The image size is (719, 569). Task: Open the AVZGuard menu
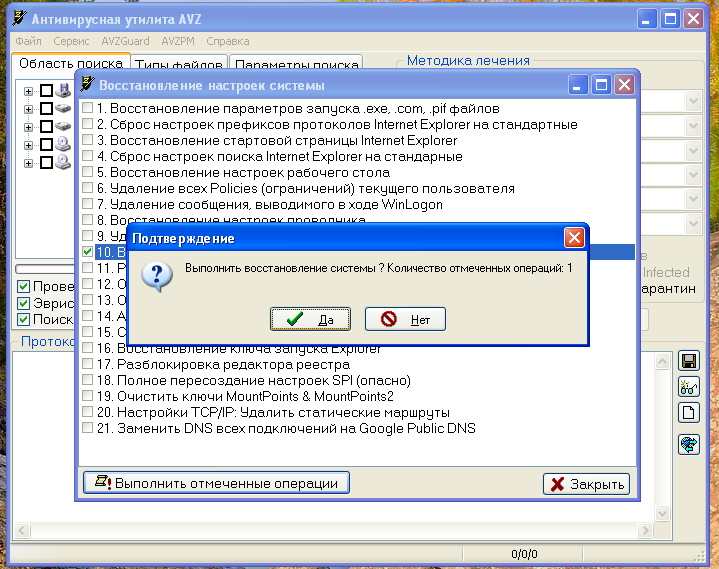[125, 41]
